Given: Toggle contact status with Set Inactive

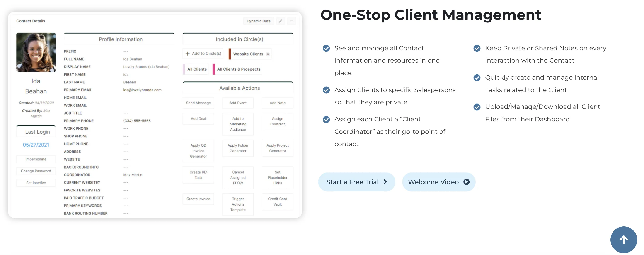Looking at the screenshot, I should click(x=36, y=183).
